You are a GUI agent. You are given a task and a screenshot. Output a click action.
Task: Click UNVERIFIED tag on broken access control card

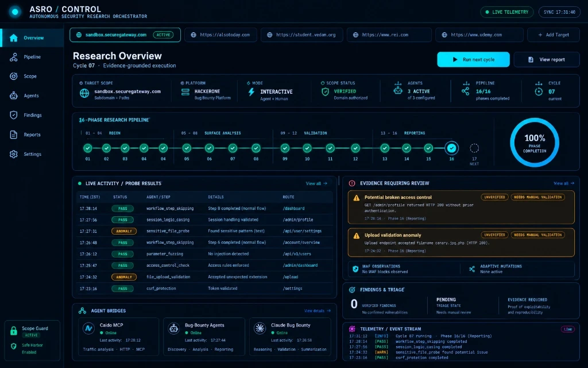click(x=494, y=197)
